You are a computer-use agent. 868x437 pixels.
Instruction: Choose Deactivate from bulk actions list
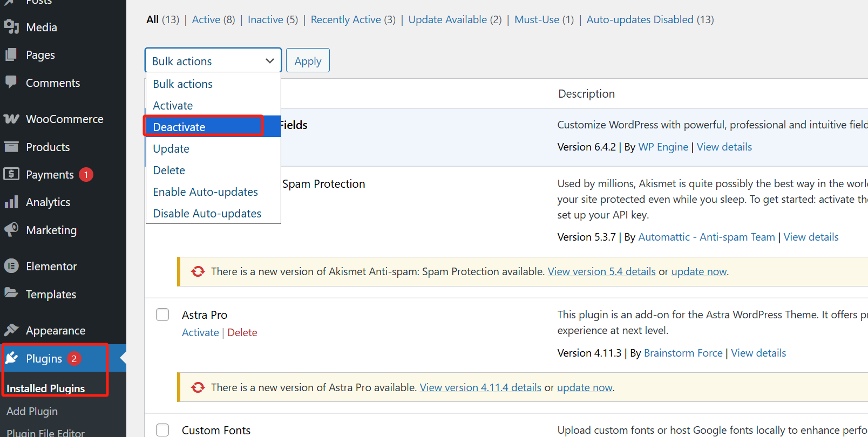[x=179, y=127]
